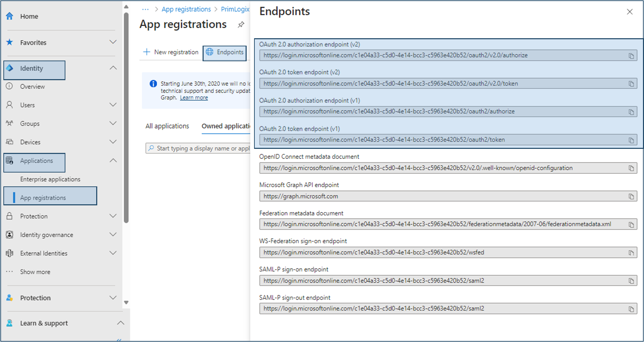The image size is (644, 342).
Task: Click the New registration button
Action: [x=171, y=52]
